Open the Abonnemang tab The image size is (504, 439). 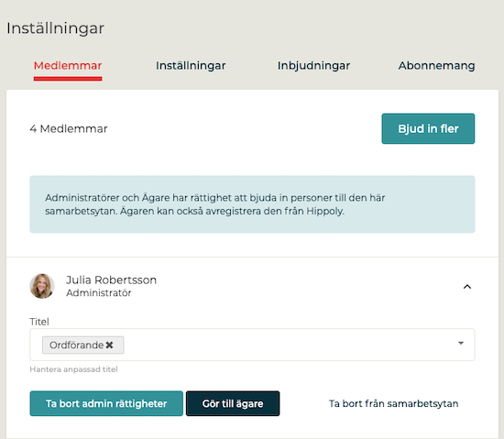(x=436, y=66)
